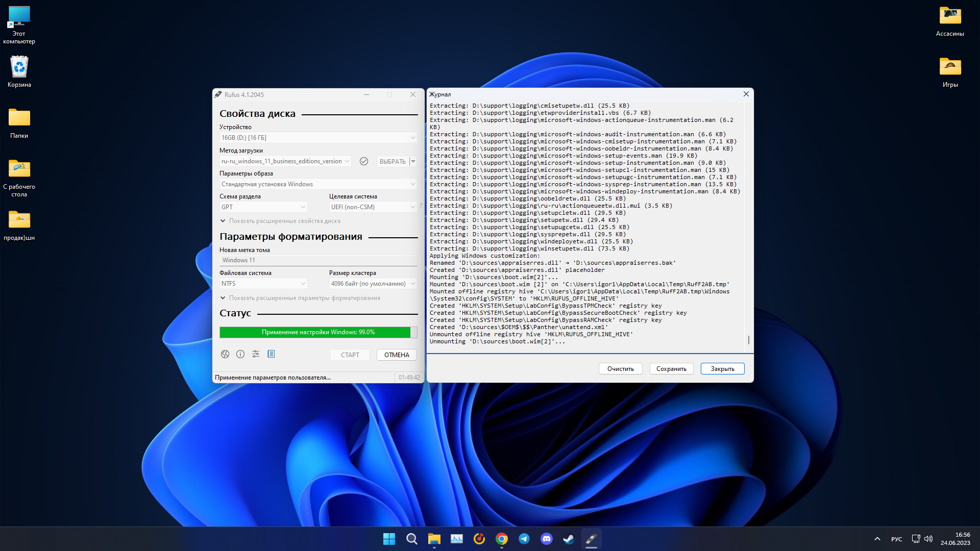Click the 'СТАРТ' button
The width and height of the screenshot is (980, 551).
tap(350, 355)
